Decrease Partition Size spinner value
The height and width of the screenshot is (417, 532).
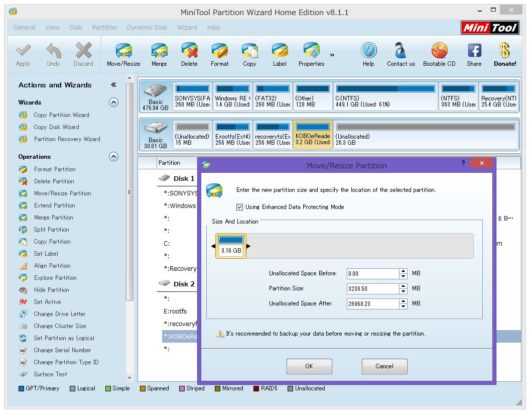coord(403,291)
